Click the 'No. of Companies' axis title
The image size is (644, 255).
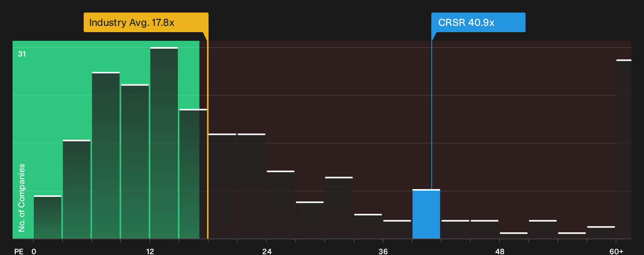click(22, 198)
